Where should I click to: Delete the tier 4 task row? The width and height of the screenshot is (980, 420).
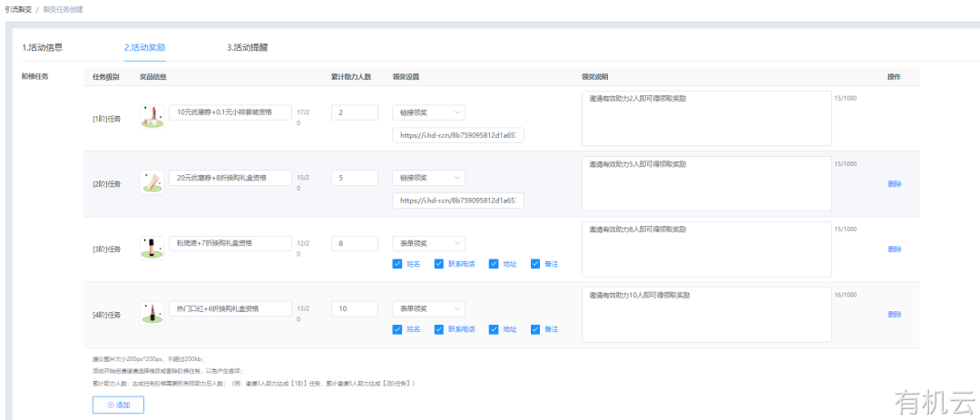894,314
